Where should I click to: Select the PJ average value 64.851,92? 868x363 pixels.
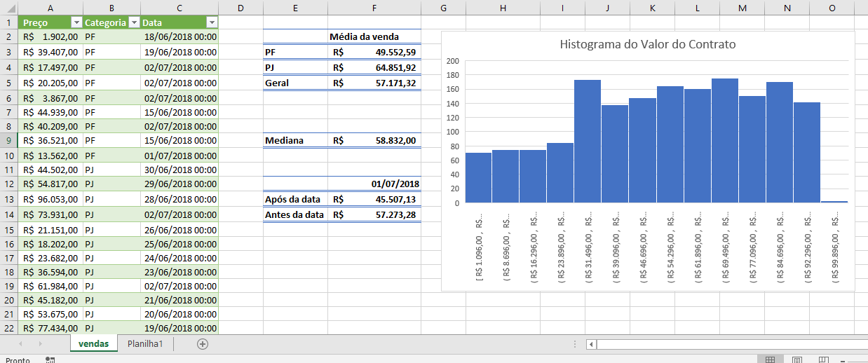click(x=374, y=67)
